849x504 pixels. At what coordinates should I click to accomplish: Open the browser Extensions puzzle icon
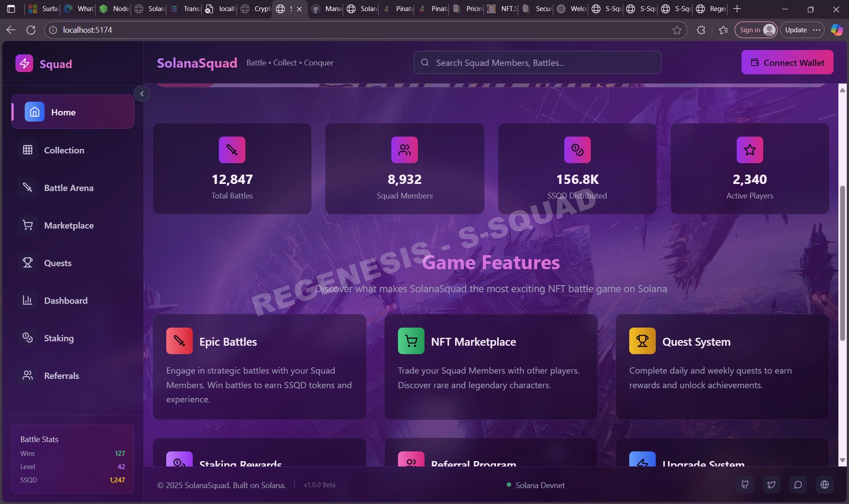click(x=701, y=30)
